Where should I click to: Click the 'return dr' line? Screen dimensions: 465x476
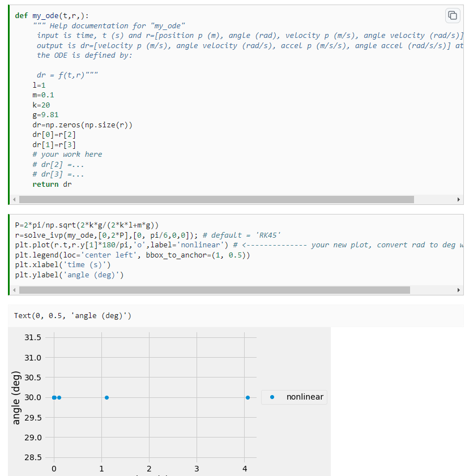52,185
